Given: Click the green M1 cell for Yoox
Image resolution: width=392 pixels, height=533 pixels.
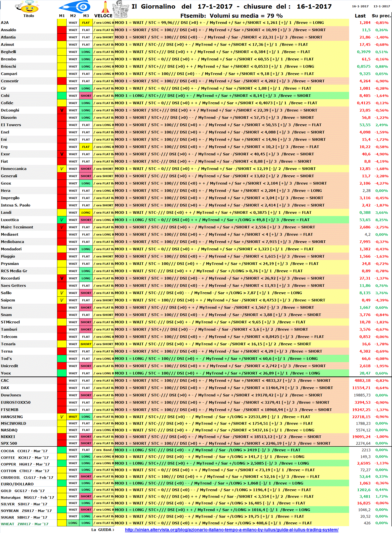Looking at the screenshot, I should (x=62, y=373).
